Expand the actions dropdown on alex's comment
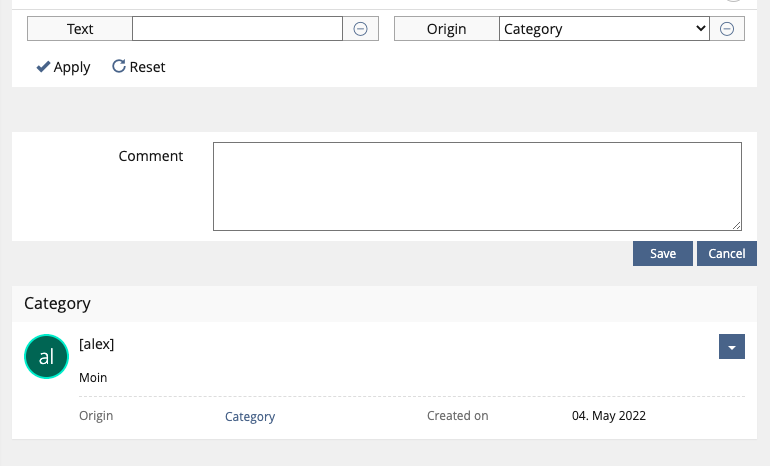The height and width of the screenshot is (466, 770). [x=731, y=346]
